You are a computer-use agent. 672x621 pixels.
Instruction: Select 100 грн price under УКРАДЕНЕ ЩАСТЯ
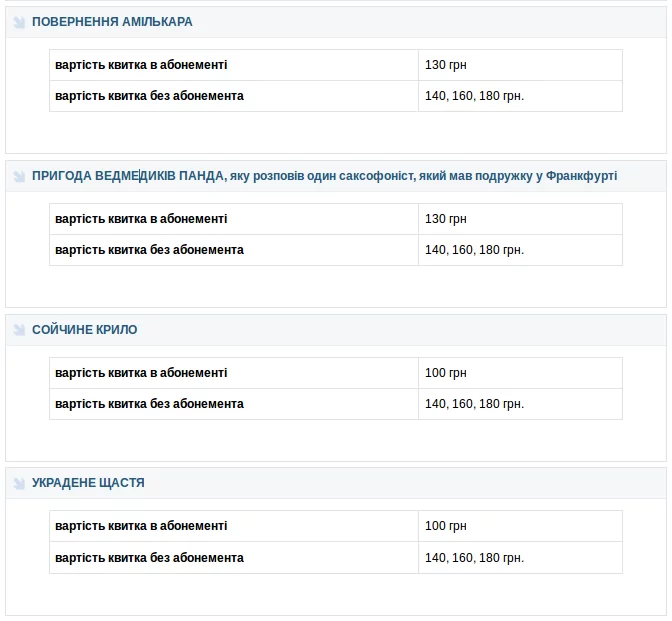pos(446,526)
